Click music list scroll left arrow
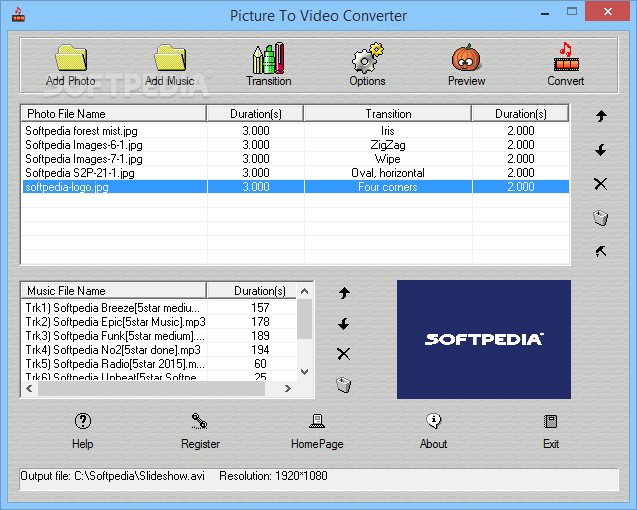This screenshot has height=510, width=637. (29, 388)
